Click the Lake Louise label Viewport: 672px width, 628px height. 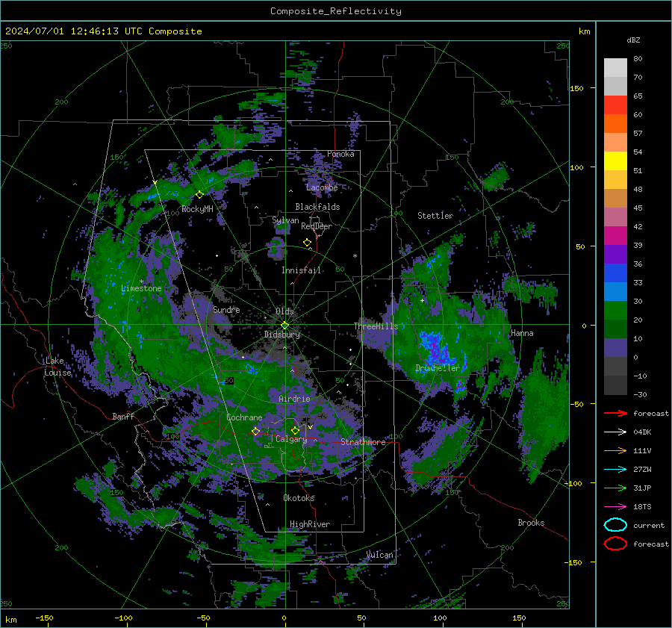[x=57, y=367]
